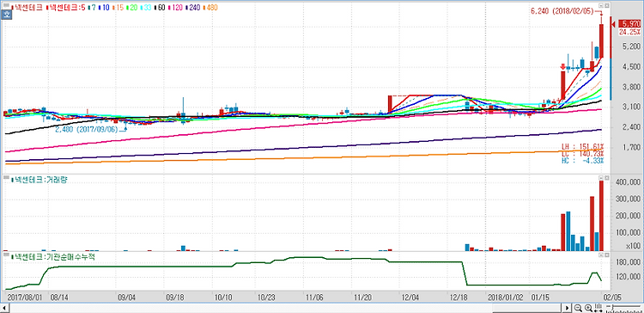Click the LC : 140.73% statistic
Viewport: 644px width, 313px height.
pos(583,154)
